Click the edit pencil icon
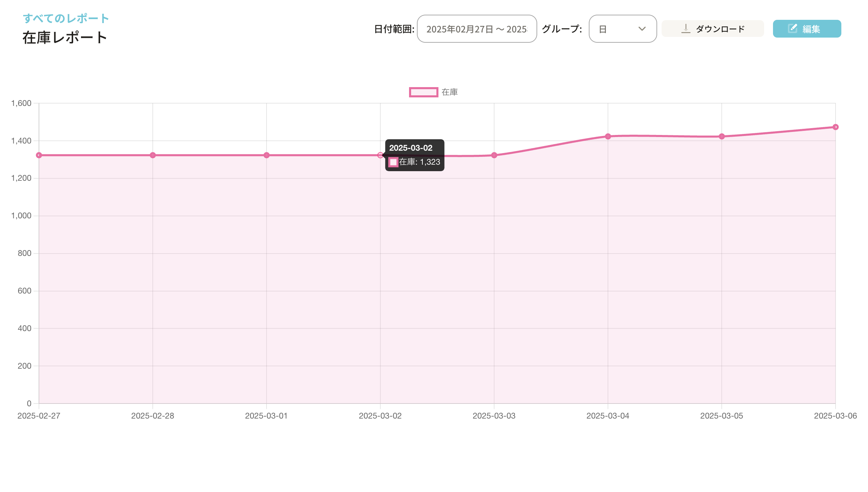Screen dimensions: 868x492 (792, 29)
